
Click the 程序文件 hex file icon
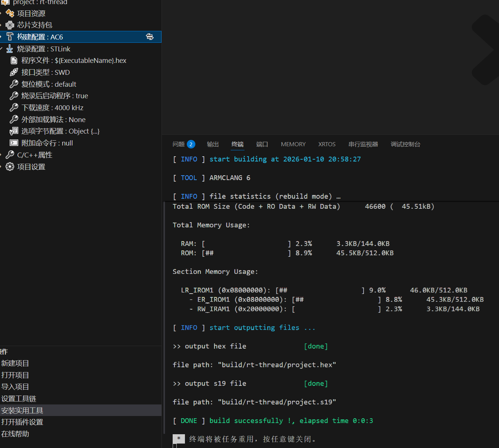[x=14, y=61]
